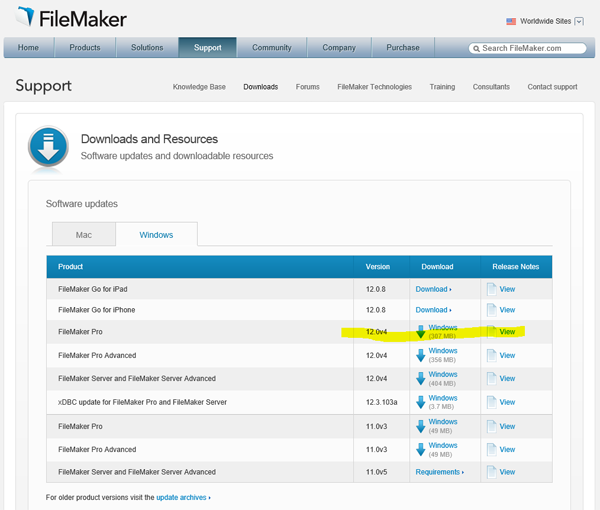Click release notes document icon for FileMaker Go for iPad
The width and height of the screenshot is (600, 510).
tap(491, 289)
